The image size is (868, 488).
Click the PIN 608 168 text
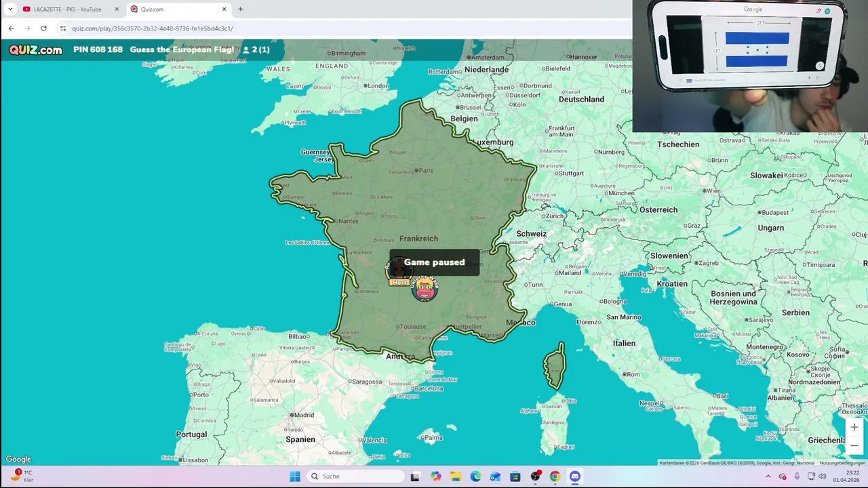click(98, 49)
